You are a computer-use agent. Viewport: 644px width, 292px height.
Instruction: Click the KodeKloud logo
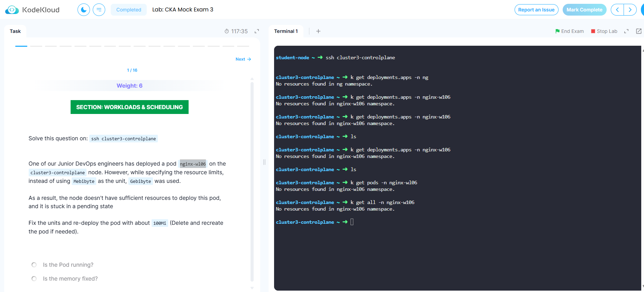tap(32, 10)
